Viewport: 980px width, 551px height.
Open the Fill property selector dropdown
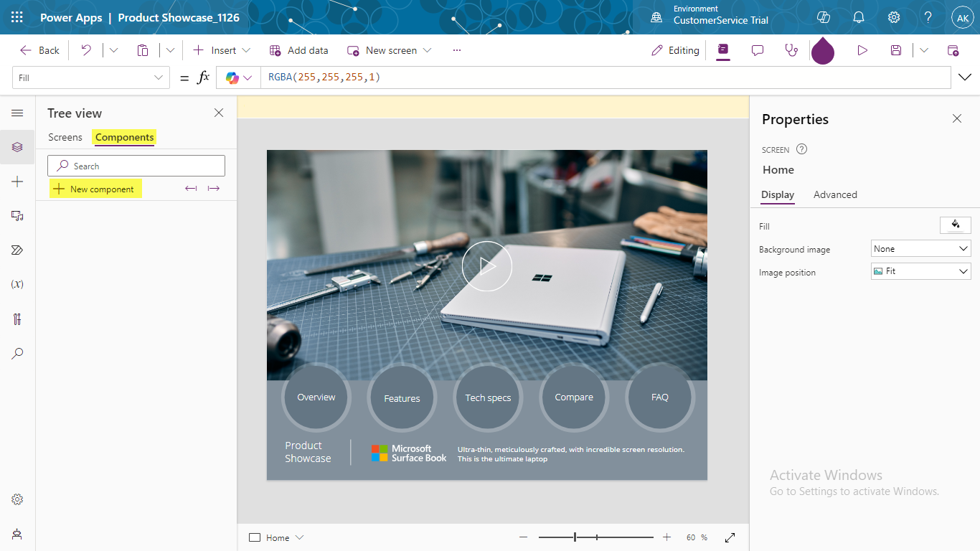tap(91, 77)
